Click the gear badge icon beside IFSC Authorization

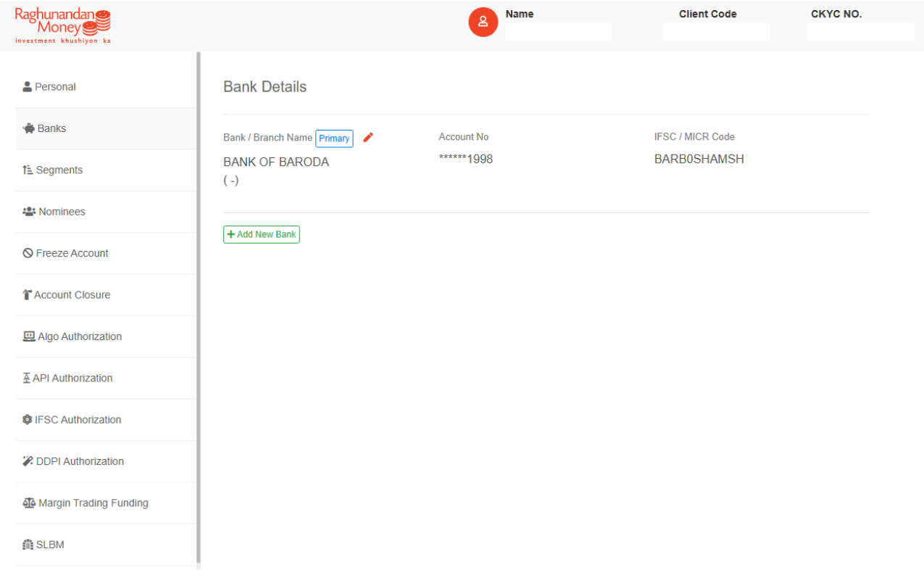[28, 420]
